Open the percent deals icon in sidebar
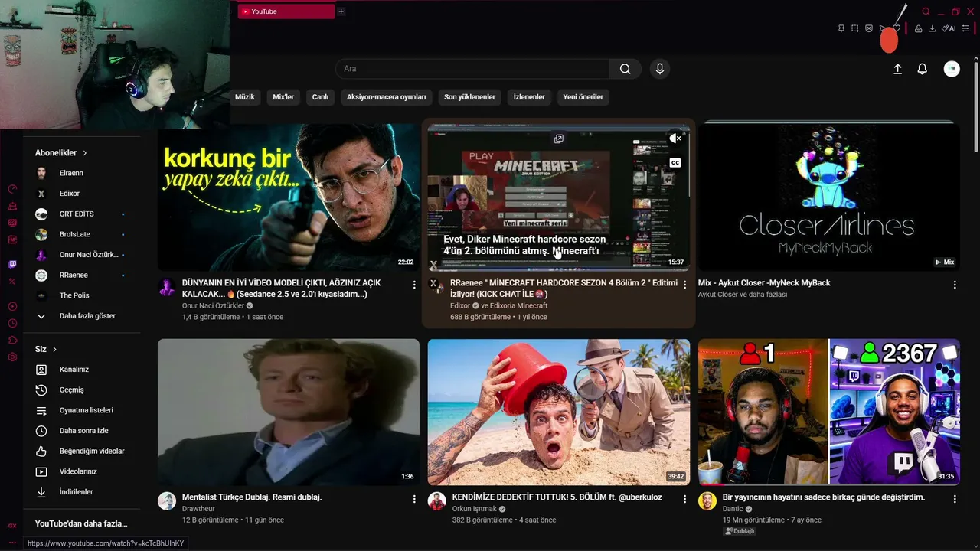Viewport: 980px width, 551px height. 12,282
